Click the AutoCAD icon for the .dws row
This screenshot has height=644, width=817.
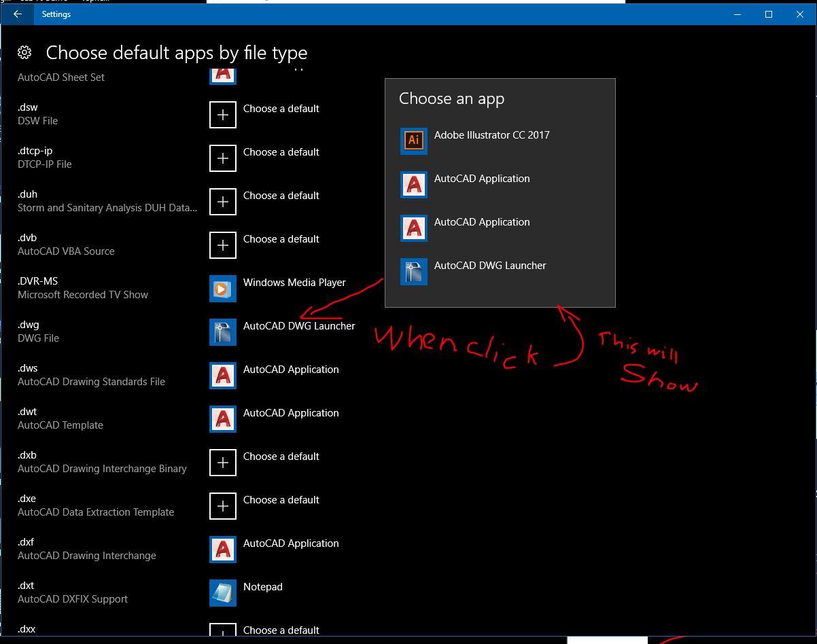[x=223, y=376]
